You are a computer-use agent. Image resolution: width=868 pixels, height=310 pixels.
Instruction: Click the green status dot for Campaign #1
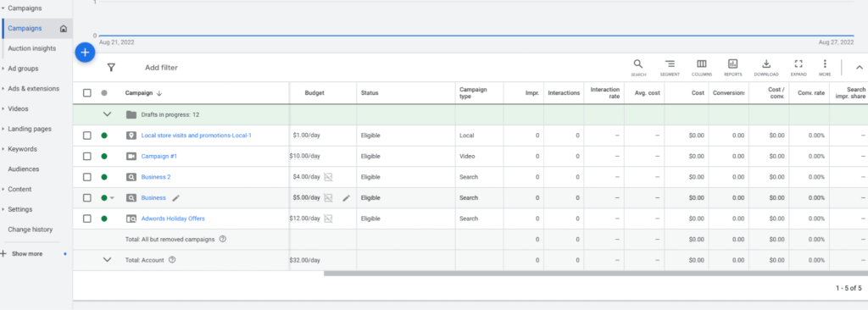(104, 156)
